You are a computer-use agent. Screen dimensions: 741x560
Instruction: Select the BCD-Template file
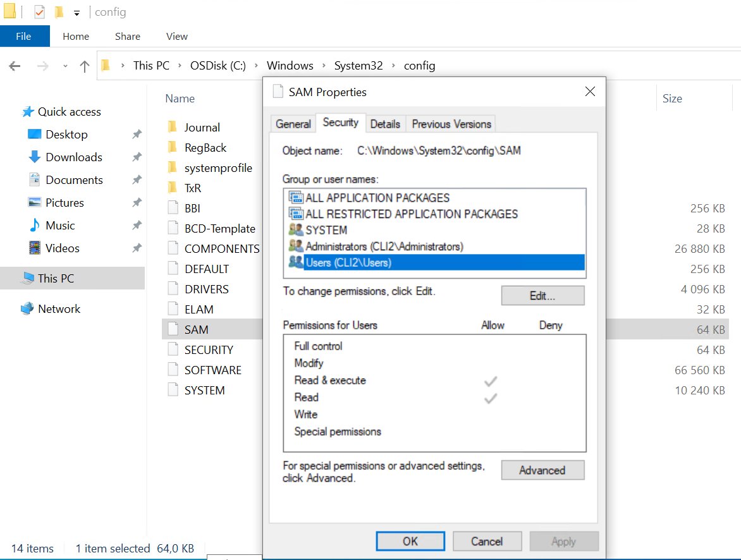pyautogui.click(x=220, y=229)
